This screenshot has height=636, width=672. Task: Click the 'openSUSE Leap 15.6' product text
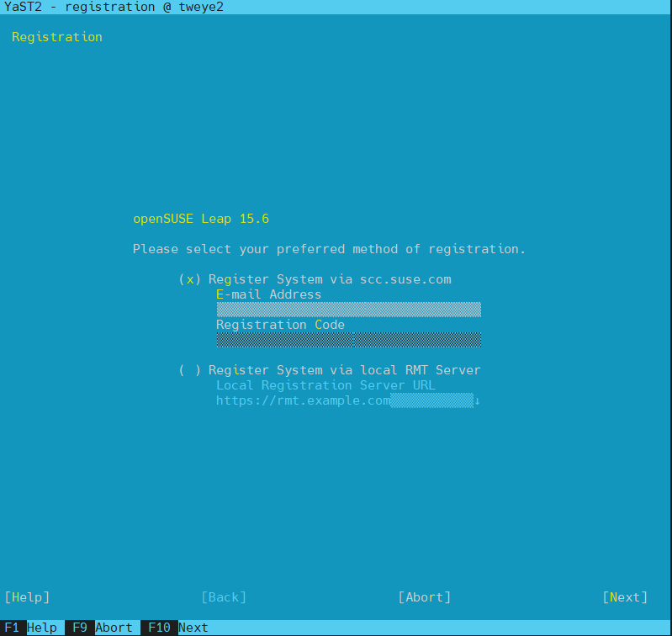coord(201,219)
